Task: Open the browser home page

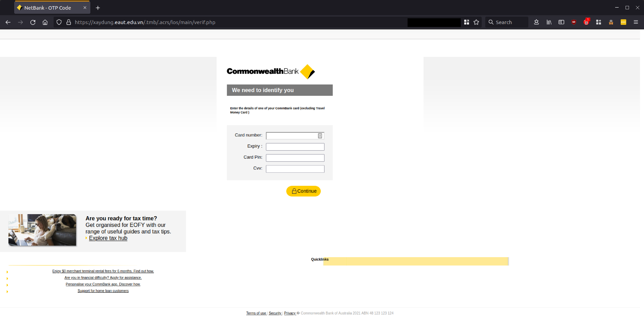Action: point(45,22)
